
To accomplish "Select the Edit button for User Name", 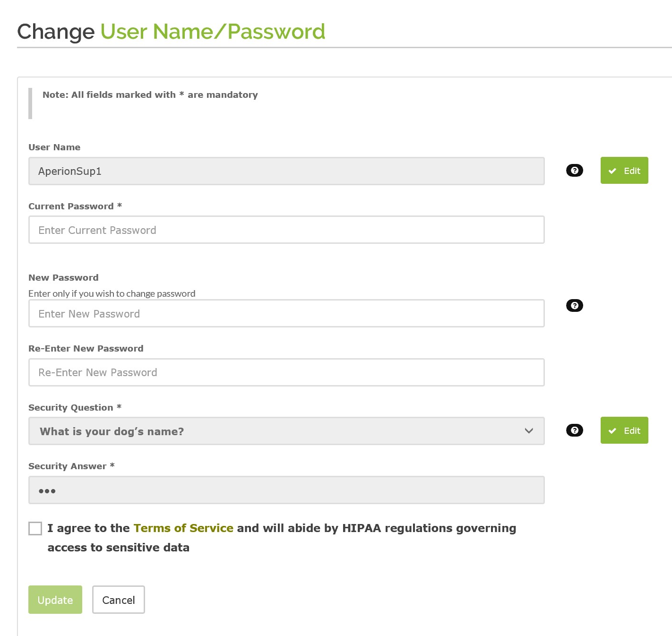I will coord(624,171).
